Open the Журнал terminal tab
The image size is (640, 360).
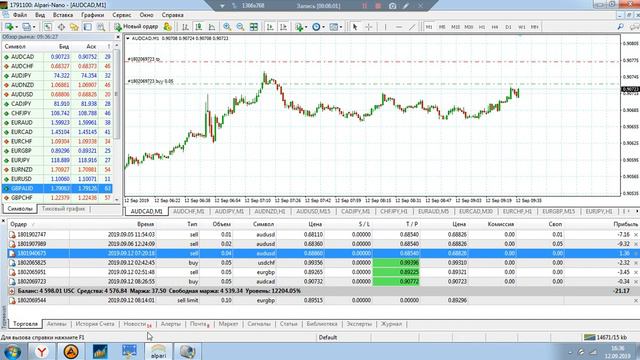[391, 324]
